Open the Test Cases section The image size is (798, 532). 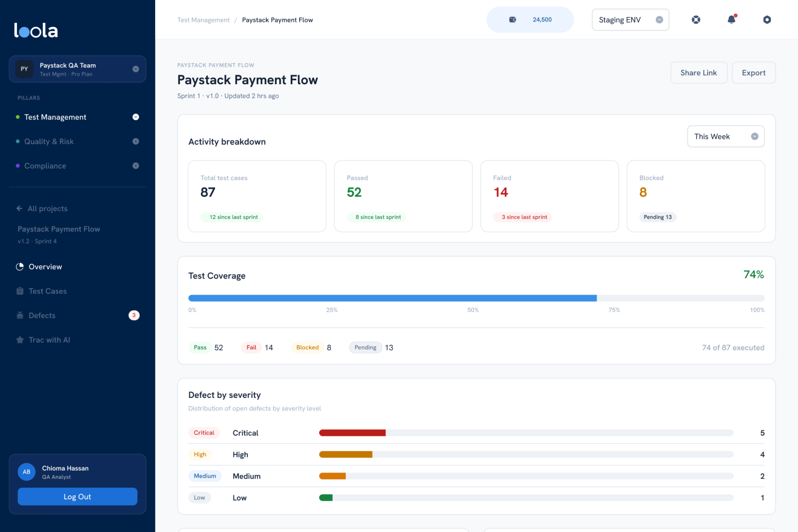77,291
